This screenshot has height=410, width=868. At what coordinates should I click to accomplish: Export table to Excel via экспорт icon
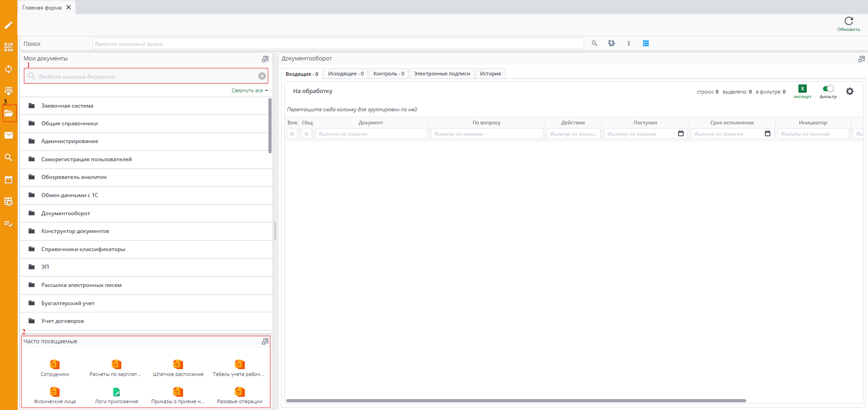802,89
